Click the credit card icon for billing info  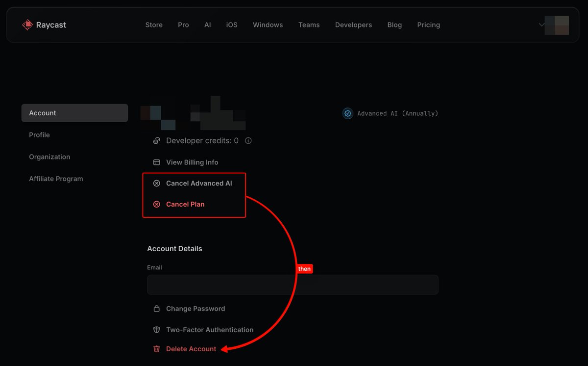pyautogui.click(x=157, y=162)
